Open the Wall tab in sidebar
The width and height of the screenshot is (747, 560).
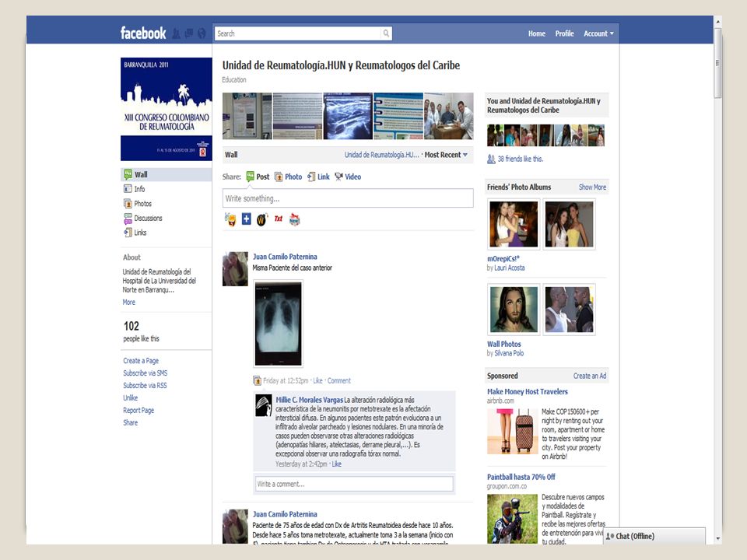(x=166, y=174)
